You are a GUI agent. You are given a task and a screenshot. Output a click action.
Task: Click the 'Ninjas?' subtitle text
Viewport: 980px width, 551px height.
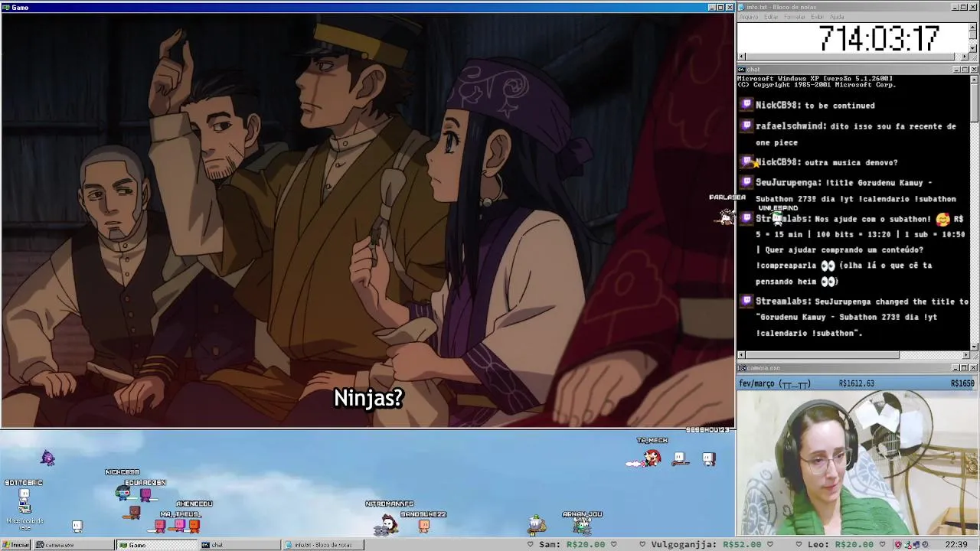point(368,398)
